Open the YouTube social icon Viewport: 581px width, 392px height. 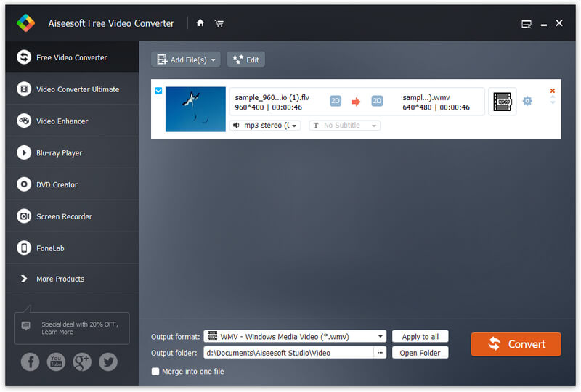[56, 362]
